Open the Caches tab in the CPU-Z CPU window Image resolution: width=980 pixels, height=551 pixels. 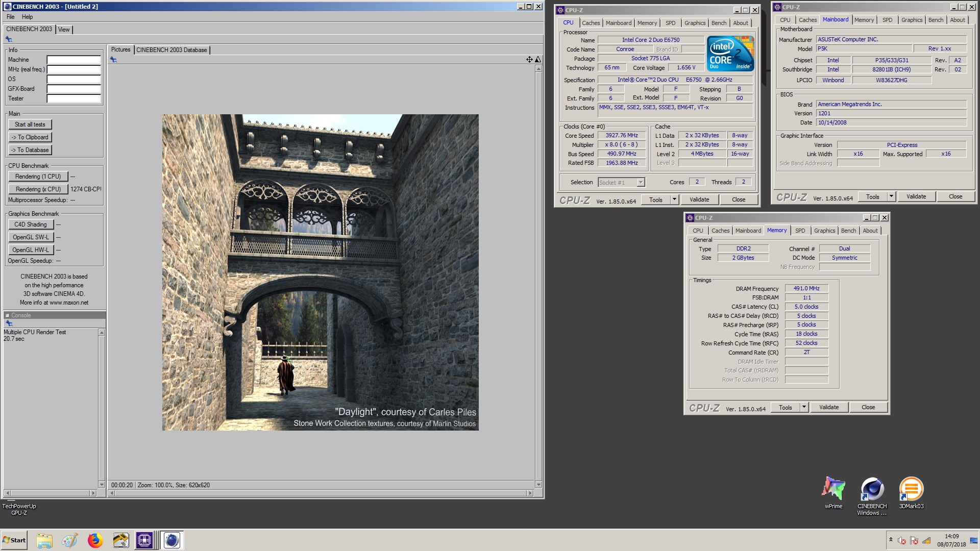[591, 23]
